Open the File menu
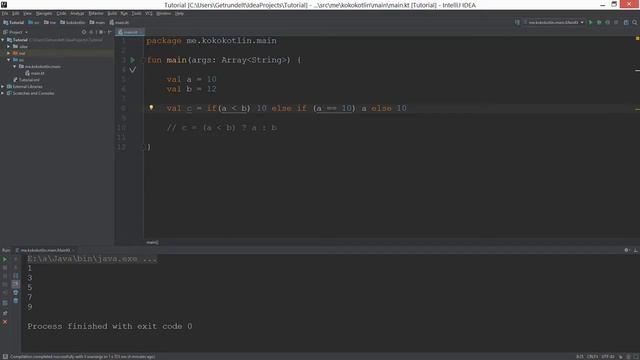640x360 pixels. pos(5,13)
